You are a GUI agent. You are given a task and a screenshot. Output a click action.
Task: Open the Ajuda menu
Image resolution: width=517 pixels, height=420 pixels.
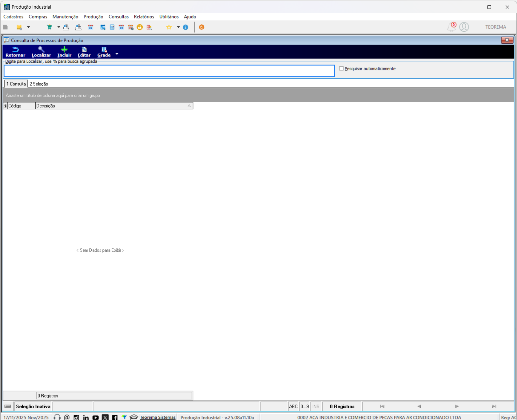coord(190,17)
